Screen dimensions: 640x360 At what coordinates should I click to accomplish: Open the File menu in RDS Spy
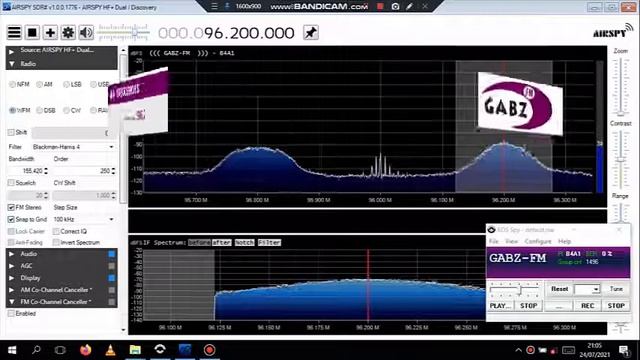tap(493, 241)
